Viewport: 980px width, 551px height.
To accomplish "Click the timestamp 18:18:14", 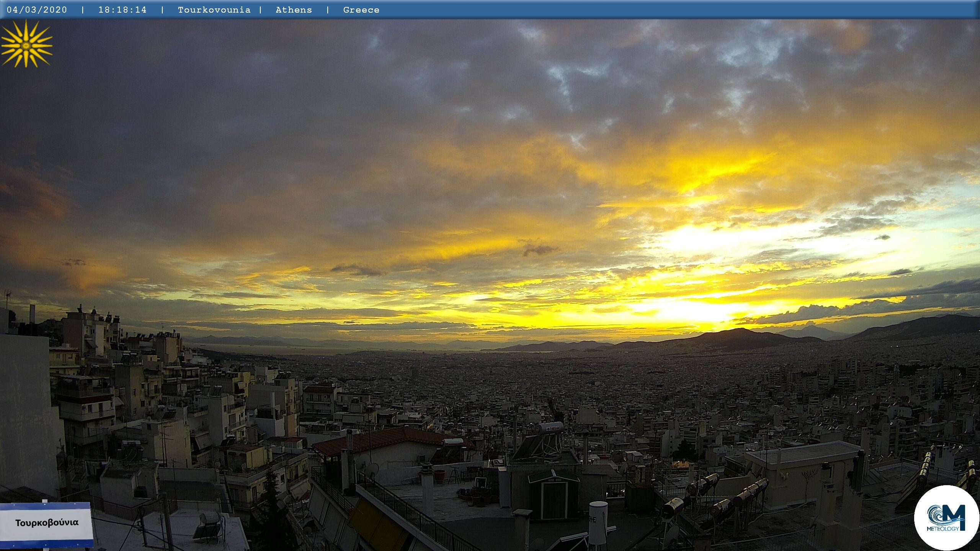I will pos(122,10).
